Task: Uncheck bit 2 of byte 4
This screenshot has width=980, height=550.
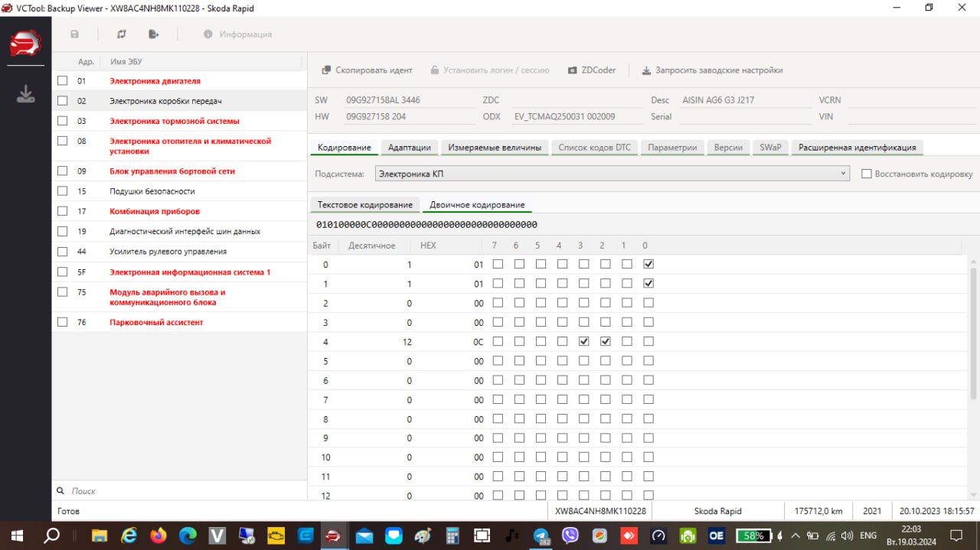Action: [606, 341]
